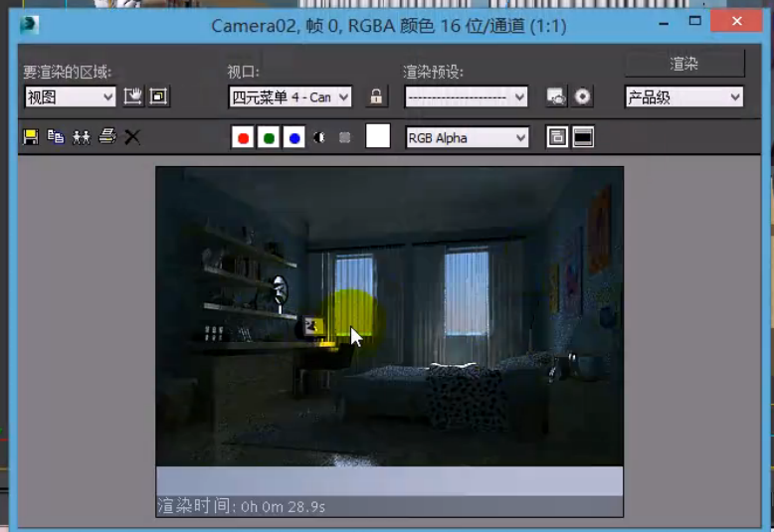Click the Render Setup icon
The width and height of the screenshot is (774, 532).
pyautogui.click(x=557, y=96)
